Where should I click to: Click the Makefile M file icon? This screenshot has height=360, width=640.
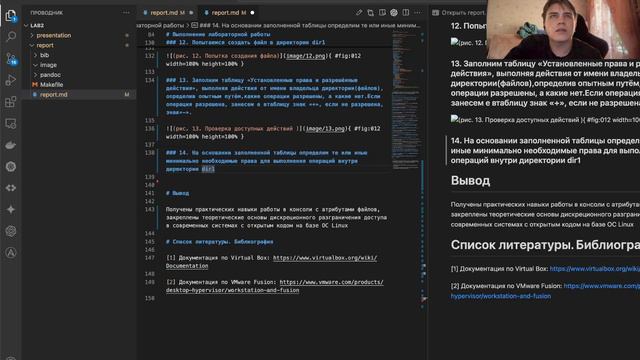pyautogui.click(x=35, y=84)
